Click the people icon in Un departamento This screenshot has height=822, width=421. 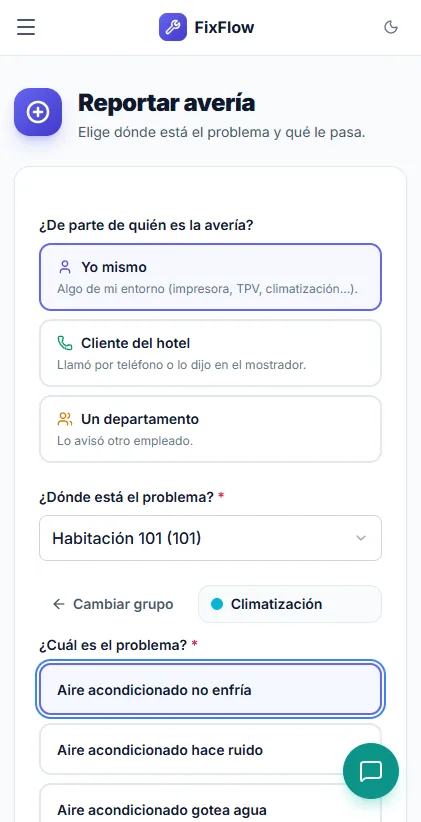(65, 419)
